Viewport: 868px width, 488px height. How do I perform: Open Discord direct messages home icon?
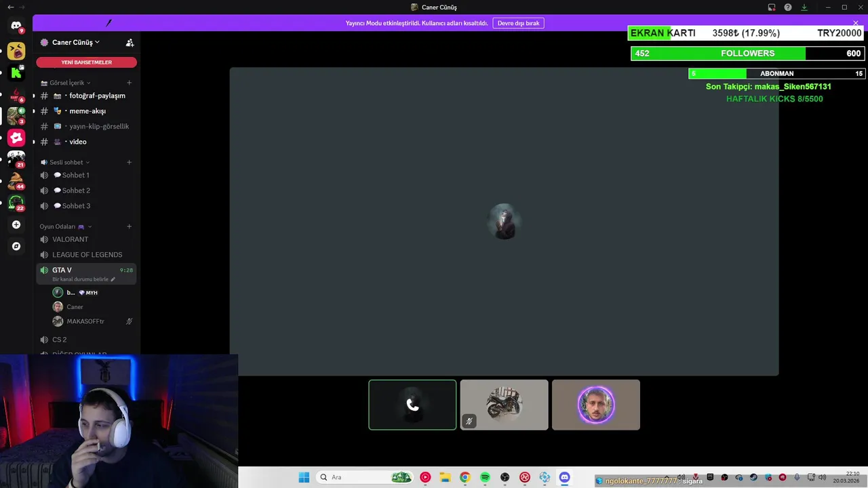pyautogui.click(x=16, y=26)
